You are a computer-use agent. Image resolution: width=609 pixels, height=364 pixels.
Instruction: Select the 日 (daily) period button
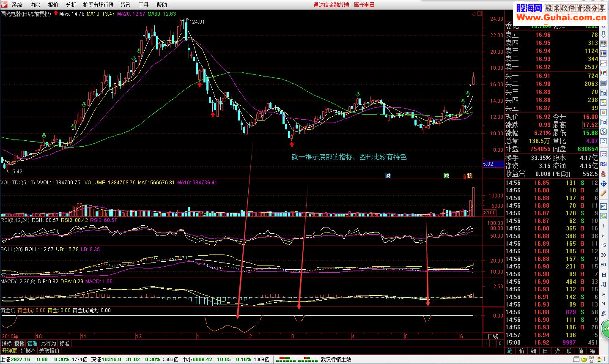(x=604, y=274)
